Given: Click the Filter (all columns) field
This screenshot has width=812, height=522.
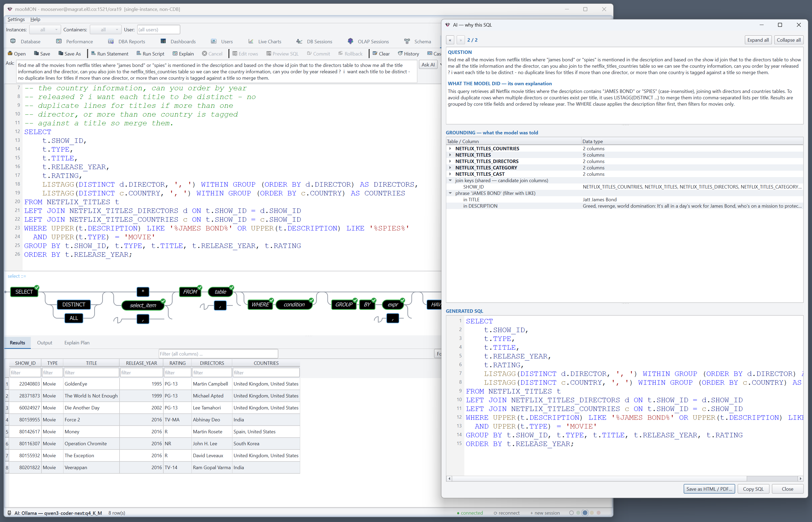Looking at the screenshot, I should tap(218, 354).
